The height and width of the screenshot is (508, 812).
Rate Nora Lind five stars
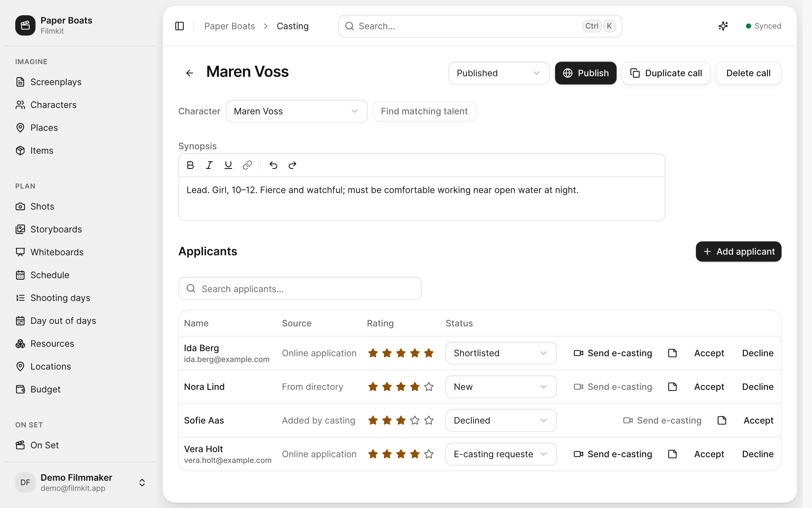[x=429, y=387]
